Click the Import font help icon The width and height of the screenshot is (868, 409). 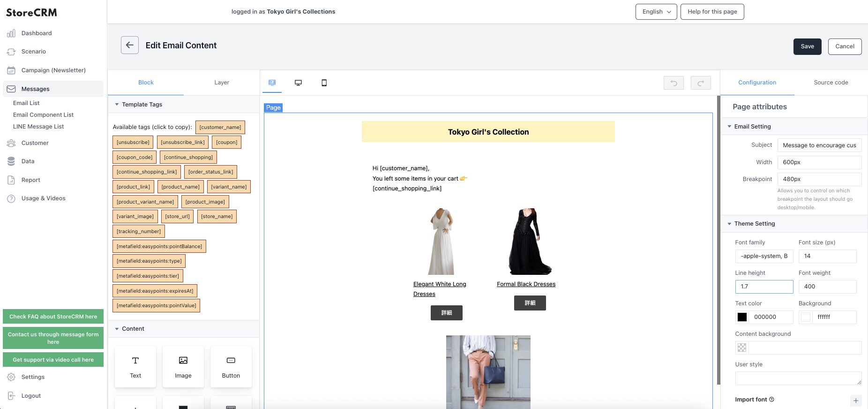point(771,400)
